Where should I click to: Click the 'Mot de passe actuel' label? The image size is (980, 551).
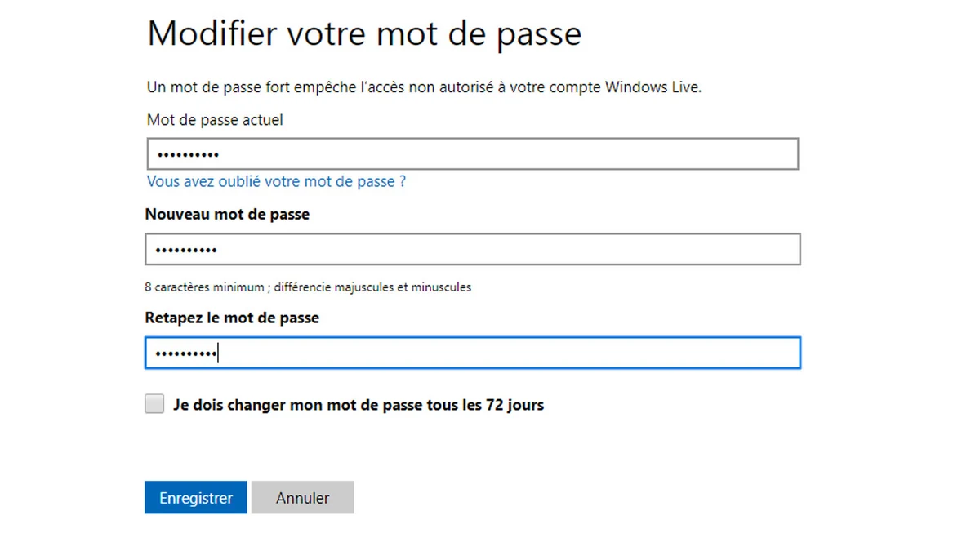point(215,120)
